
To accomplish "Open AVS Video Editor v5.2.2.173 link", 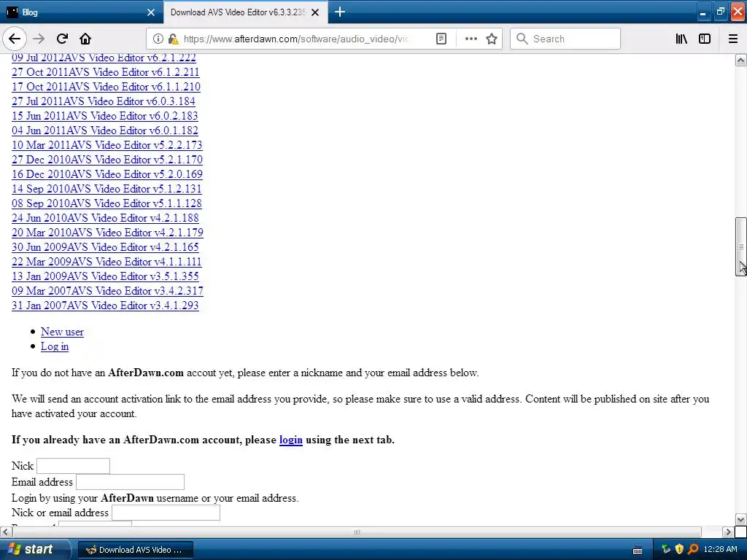I will pos(107,145).
